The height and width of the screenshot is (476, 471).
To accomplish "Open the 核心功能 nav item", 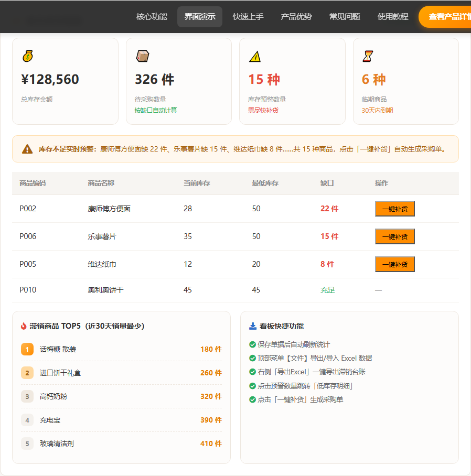I will (x=152, y=17).
